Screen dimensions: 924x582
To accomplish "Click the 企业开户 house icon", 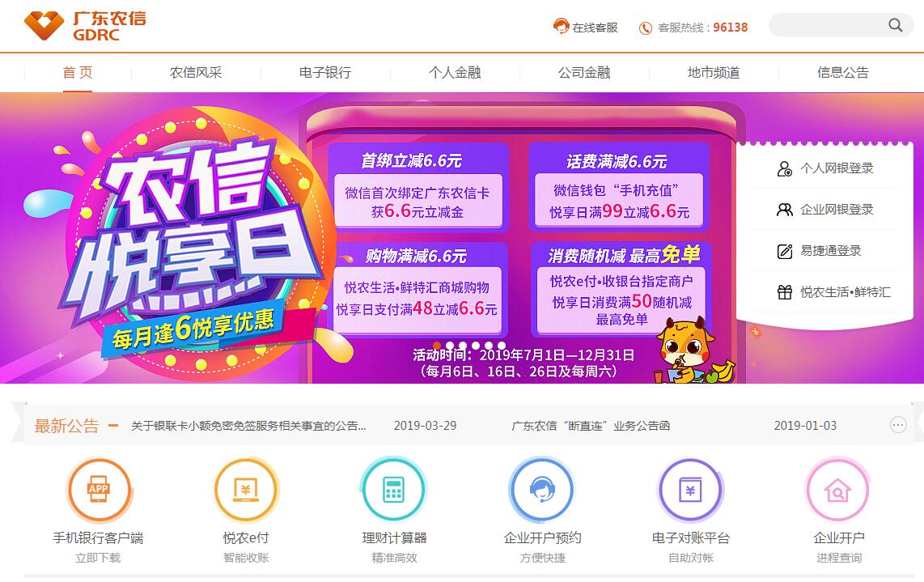I will pyautogui.click(x=838, y=490).
